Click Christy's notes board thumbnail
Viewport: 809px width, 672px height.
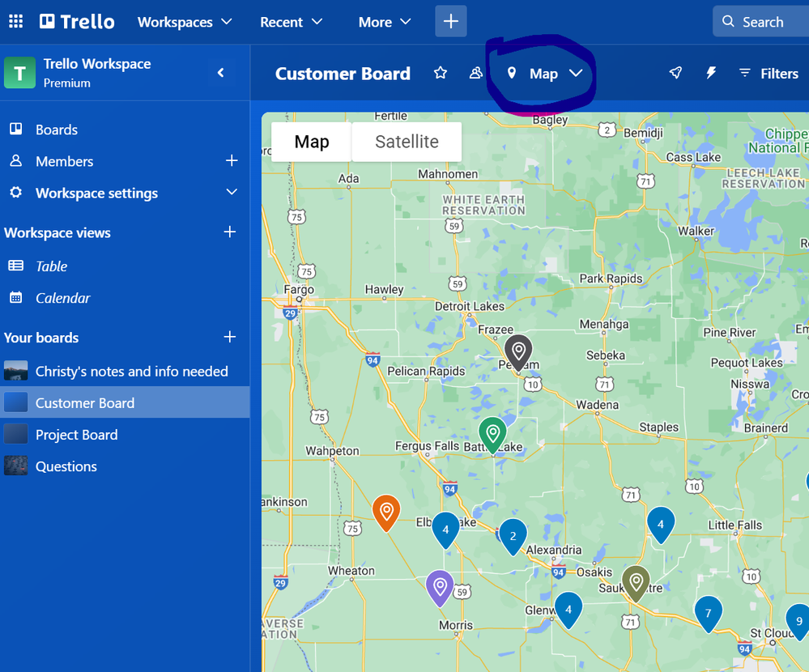pos(15,371)
